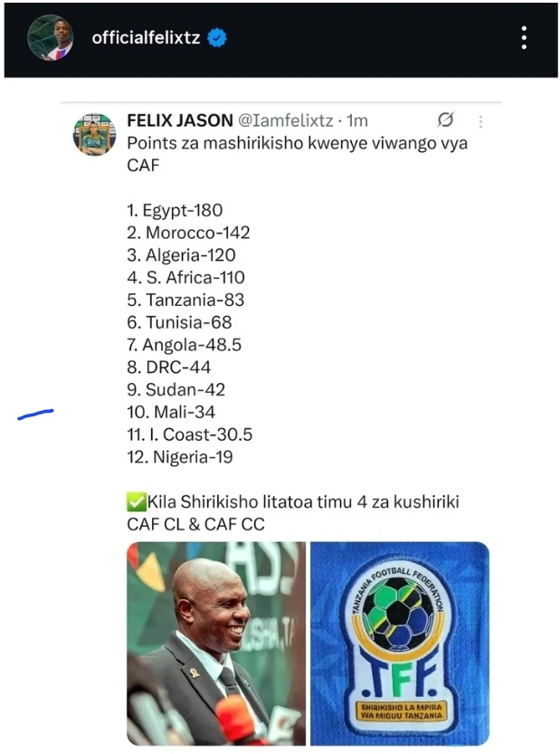Tap the officialfelixtz username
Viewport: 560px width, 754px height.
click(145, 38)
